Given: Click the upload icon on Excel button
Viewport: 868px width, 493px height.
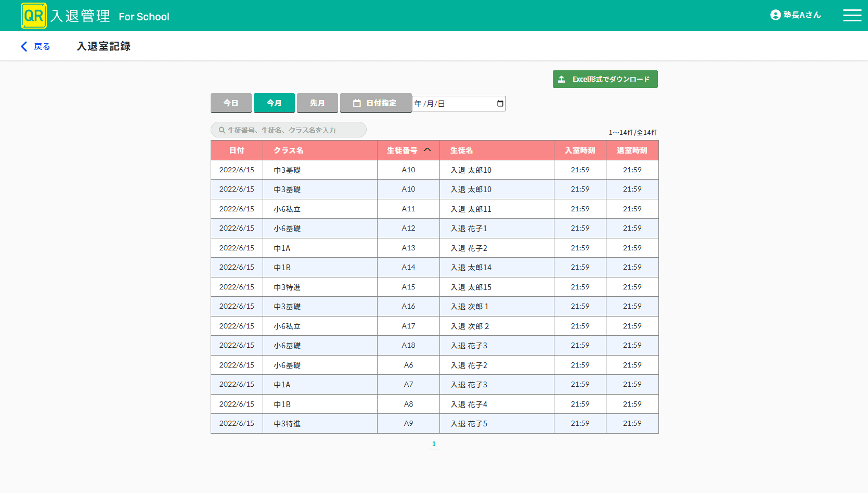Looking at the screenshot, I should click(x=562, y=79).
